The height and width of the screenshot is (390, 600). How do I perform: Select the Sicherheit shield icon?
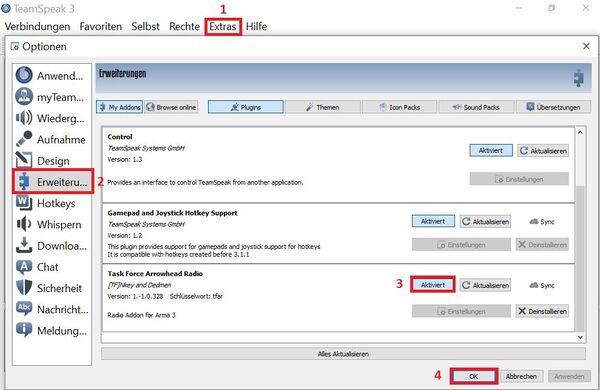coord(24,288)
